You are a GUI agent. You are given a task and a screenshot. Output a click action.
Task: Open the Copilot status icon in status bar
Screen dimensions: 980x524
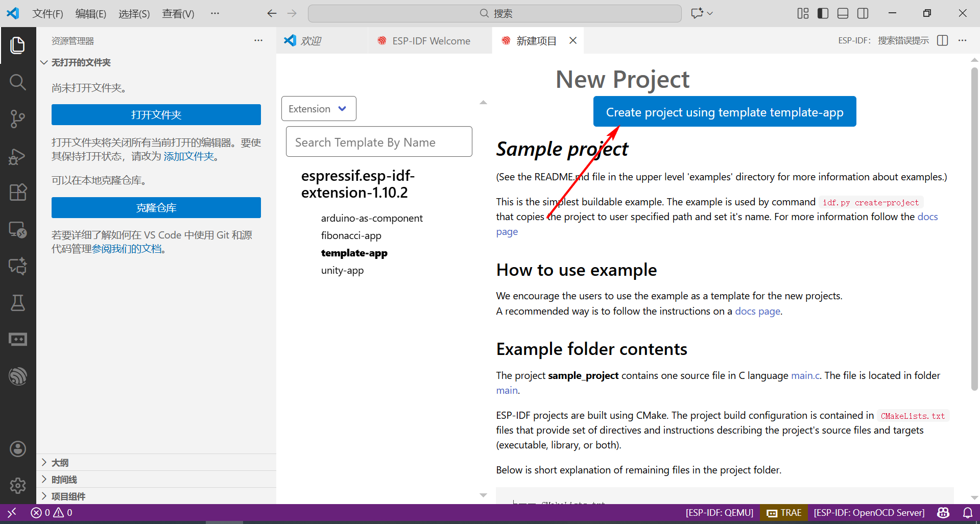943,512
